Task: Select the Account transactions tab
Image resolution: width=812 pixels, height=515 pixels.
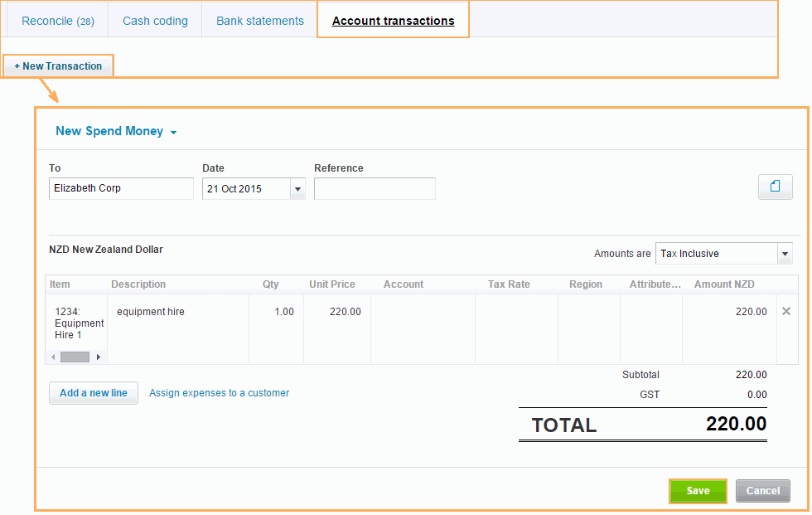Action: pos(393,21)
